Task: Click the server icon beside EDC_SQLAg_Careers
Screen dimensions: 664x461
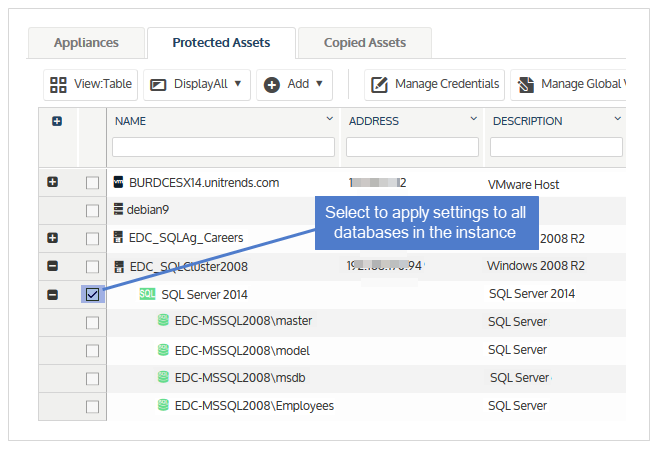Action: click(x=119, y=237)
